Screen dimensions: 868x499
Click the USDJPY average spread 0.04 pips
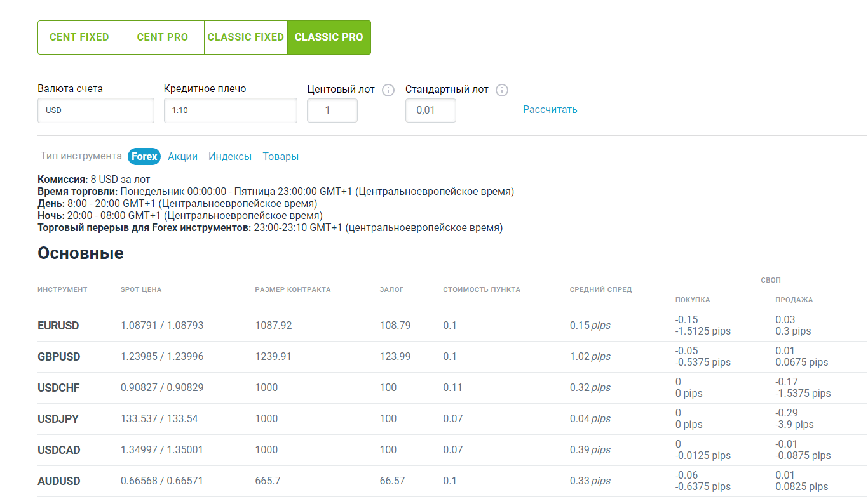coord(590,419)
